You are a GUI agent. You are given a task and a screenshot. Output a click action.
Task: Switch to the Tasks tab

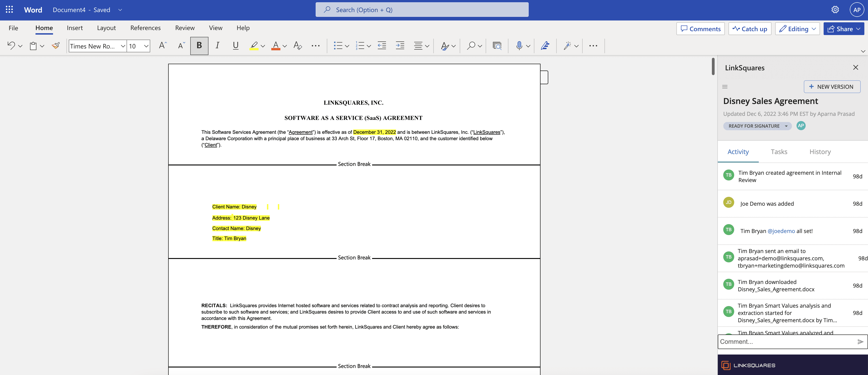[x=779, y=152]
